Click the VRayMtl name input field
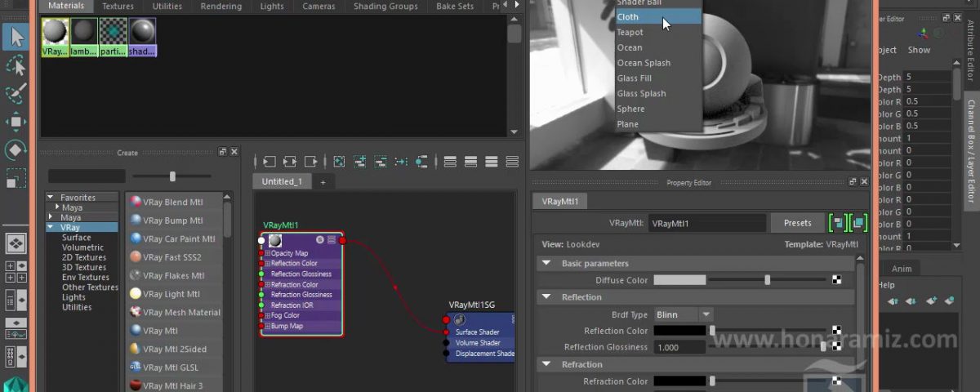This screenshot has height=392, width=980. 707,223
